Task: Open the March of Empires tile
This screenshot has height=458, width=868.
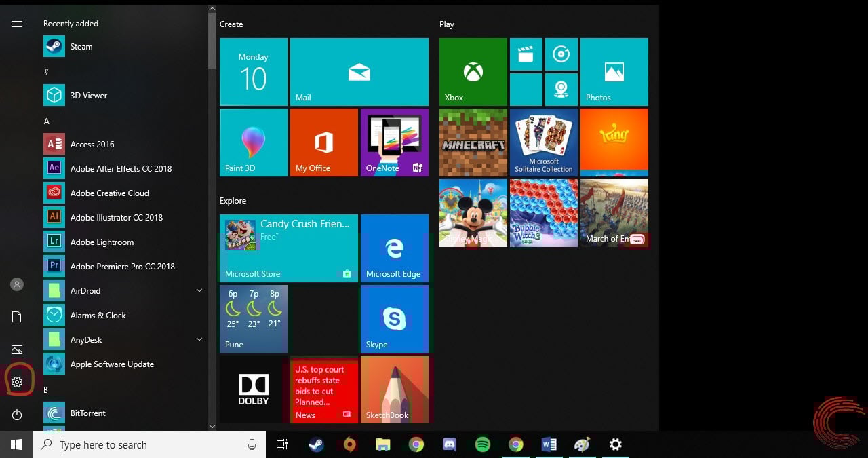Action: [614, 213]
